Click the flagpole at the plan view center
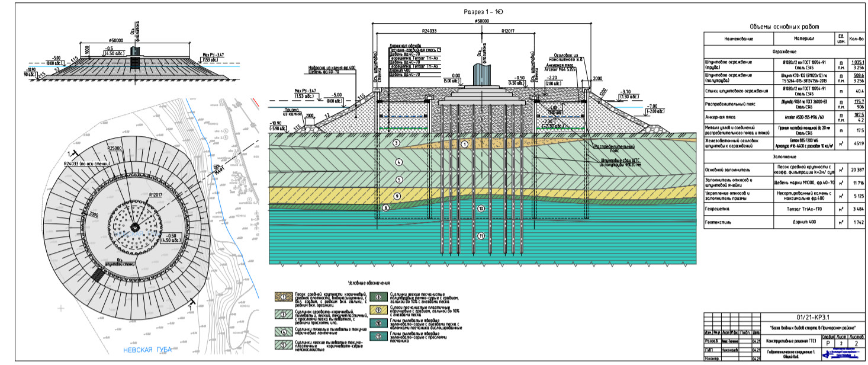 pyautogui.click(x=136, y=228)
